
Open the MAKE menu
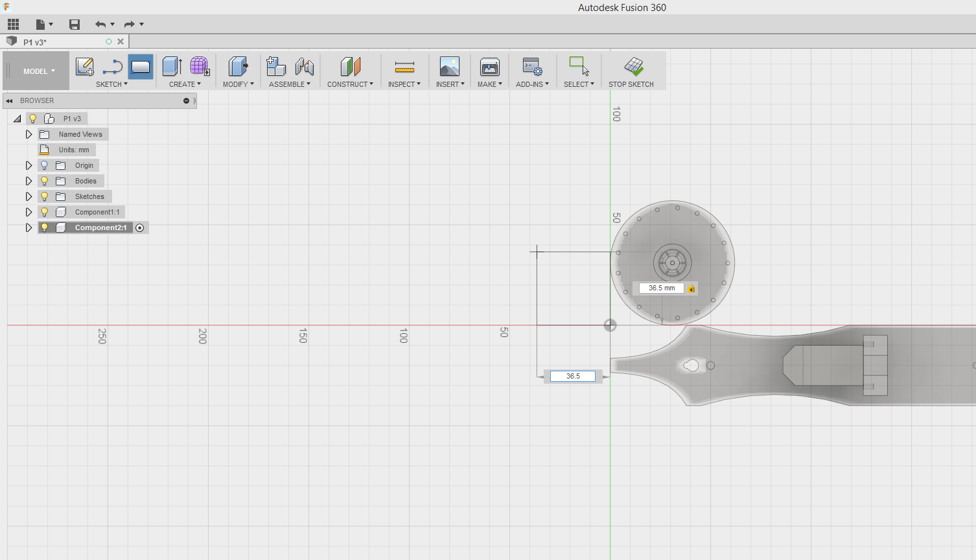[x=490, y=84]
